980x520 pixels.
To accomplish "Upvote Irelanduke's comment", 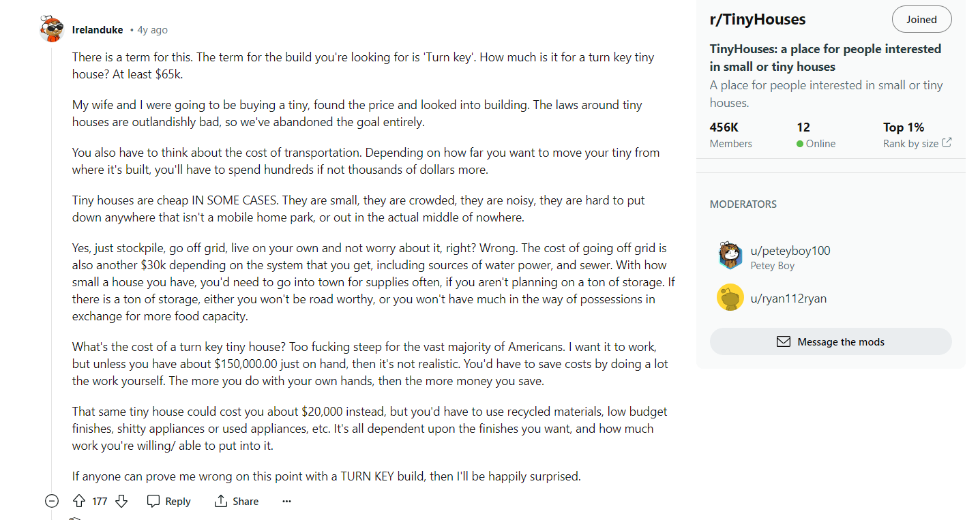I will (x=78, y=501).
